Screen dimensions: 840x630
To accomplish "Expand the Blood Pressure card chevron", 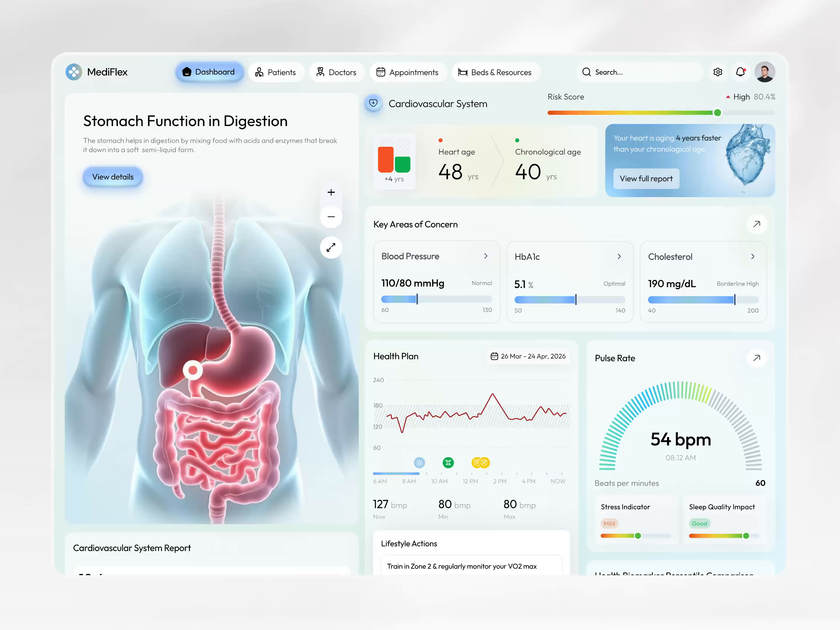I will click(x=486, y=256).
